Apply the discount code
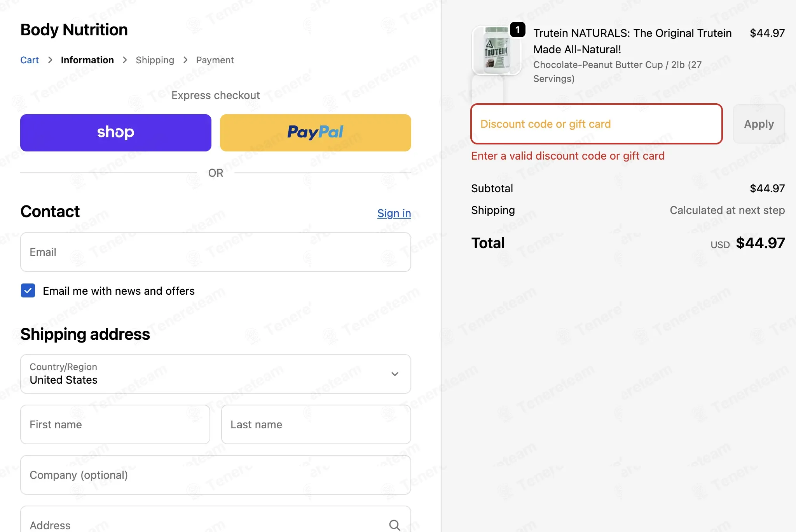The image size is (796, 532). 759,124
